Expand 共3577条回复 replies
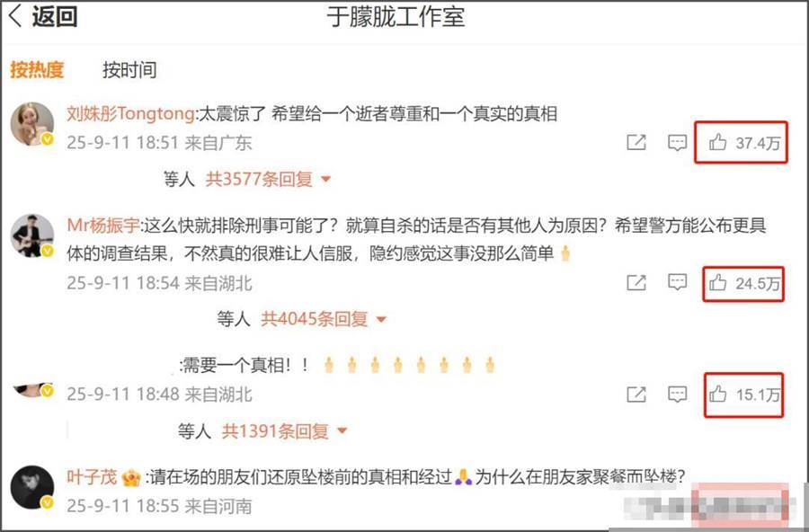The image size is (809, 532). pyautogui.click(x=268, y=179)
